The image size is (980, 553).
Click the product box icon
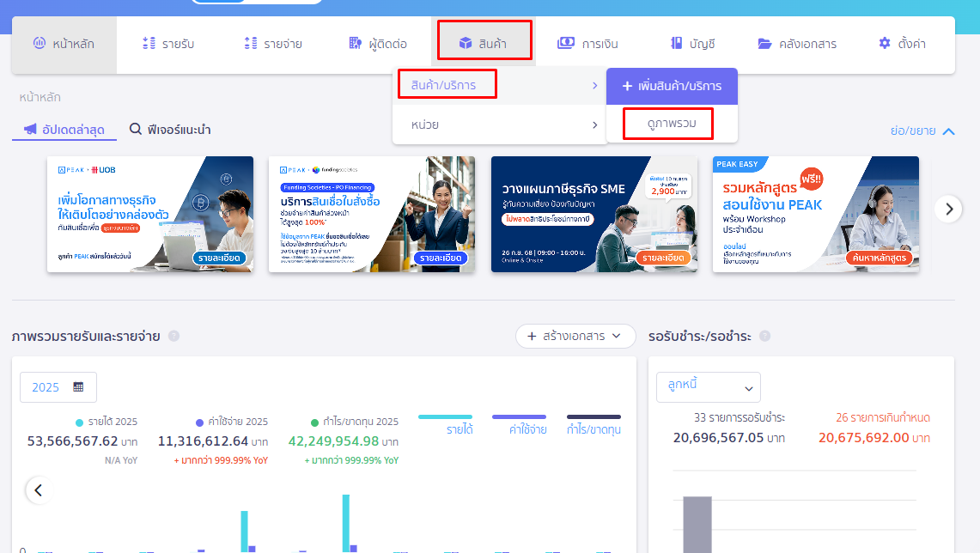tap(466, 43)
